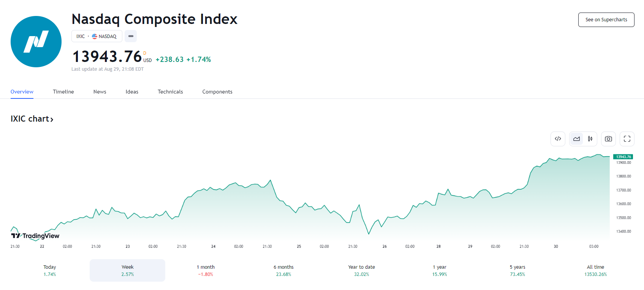Click the 13943.76 price label on axis
Screen dimensions: 644x290
pos(623,157)
